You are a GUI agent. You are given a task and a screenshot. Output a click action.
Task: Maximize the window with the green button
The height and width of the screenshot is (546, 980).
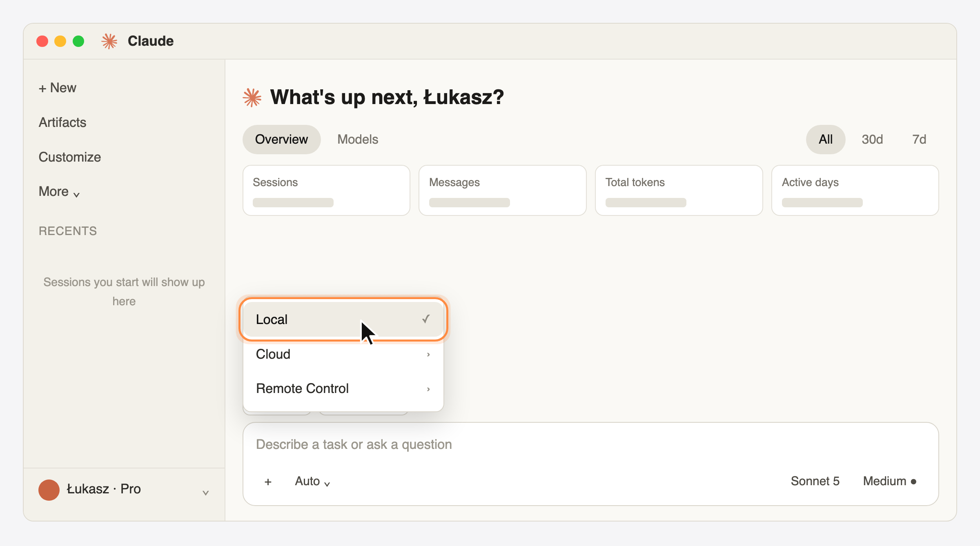point(78,41)
